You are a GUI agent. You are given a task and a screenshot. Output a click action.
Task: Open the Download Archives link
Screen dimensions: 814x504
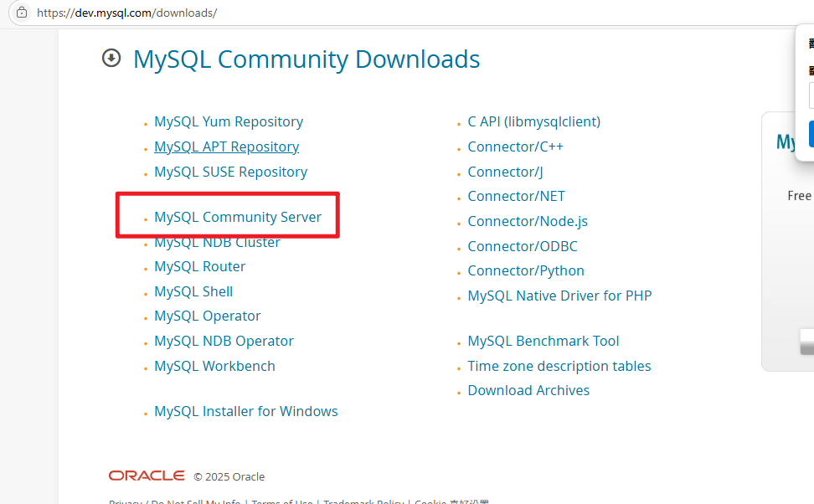pyautogui.click(x=528, y=390)
